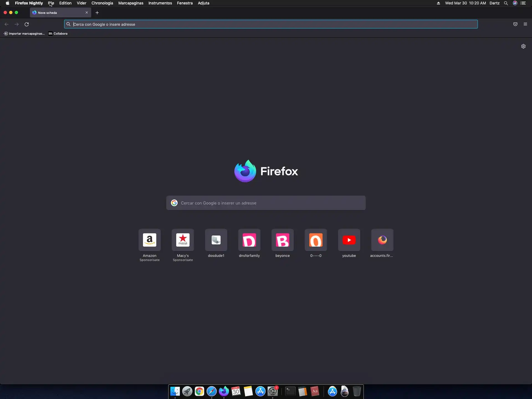Focus the Google search box on page

coord(266,203)
